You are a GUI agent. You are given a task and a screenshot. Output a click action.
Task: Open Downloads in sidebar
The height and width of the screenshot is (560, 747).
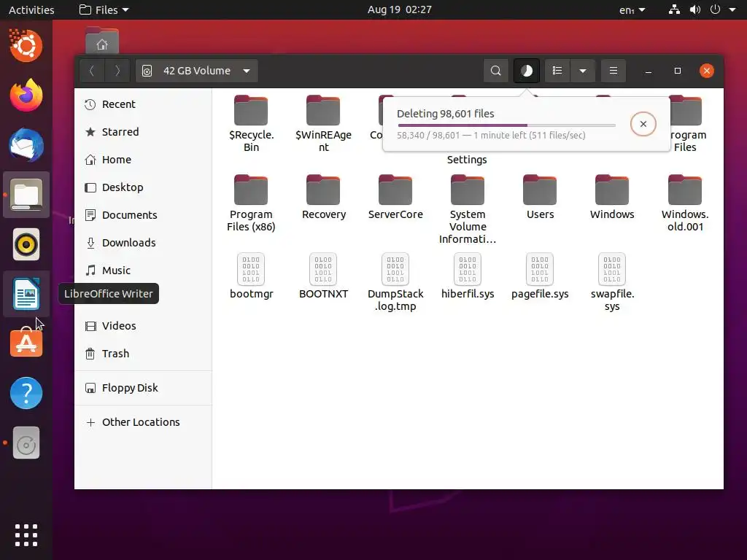pyautogui.click(x=143, y=242)
